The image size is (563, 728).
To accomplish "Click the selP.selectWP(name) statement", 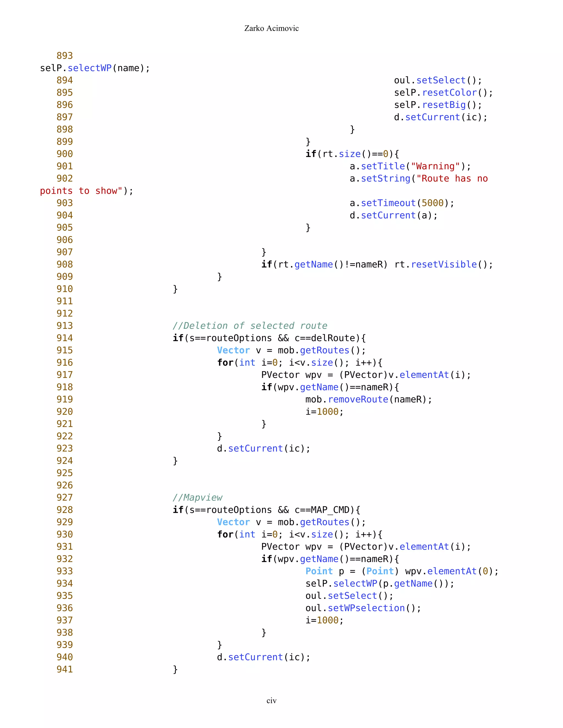I will click(x=95, y=68).
